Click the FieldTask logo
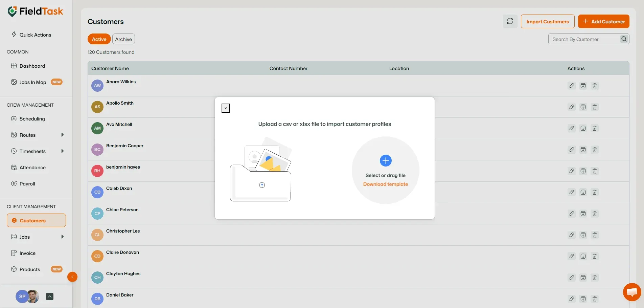 pos(35,12)
